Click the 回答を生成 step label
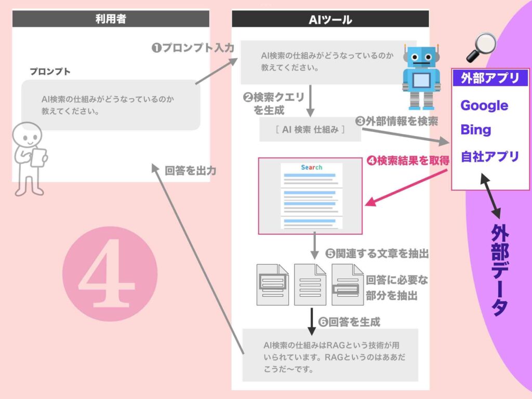Screen dimensions: 532x399 pyautogui.click(x=349, y=322)
